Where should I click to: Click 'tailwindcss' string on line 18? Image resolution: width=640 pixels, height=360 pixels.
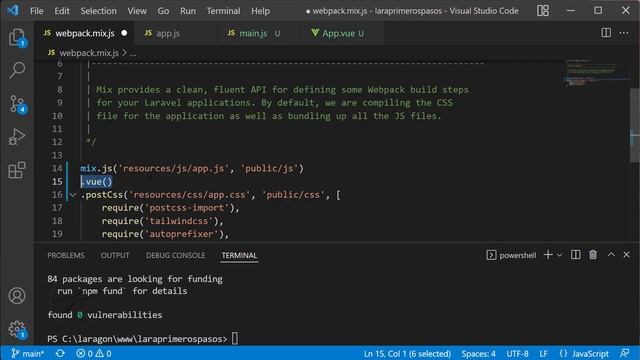tap(179, 221)
